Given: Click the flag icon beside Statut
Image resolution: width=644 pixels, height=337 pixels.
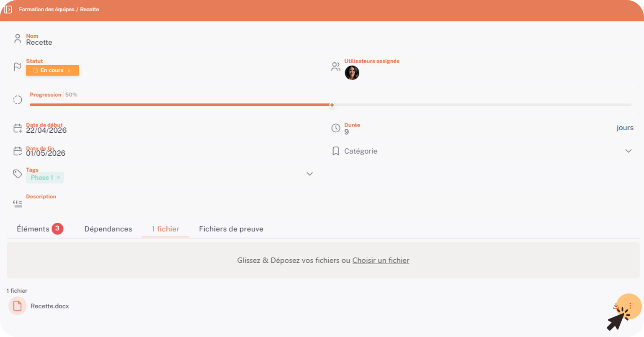Looking at the screenshot, I should 17,67.
